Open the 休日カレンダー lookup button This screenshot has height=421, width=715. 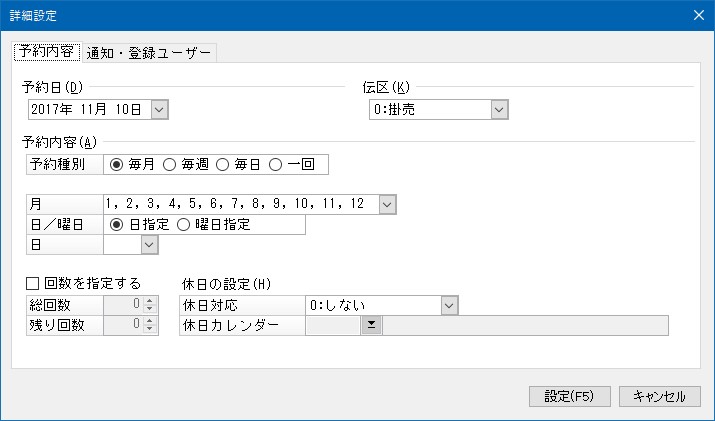(x=371, y=325)
